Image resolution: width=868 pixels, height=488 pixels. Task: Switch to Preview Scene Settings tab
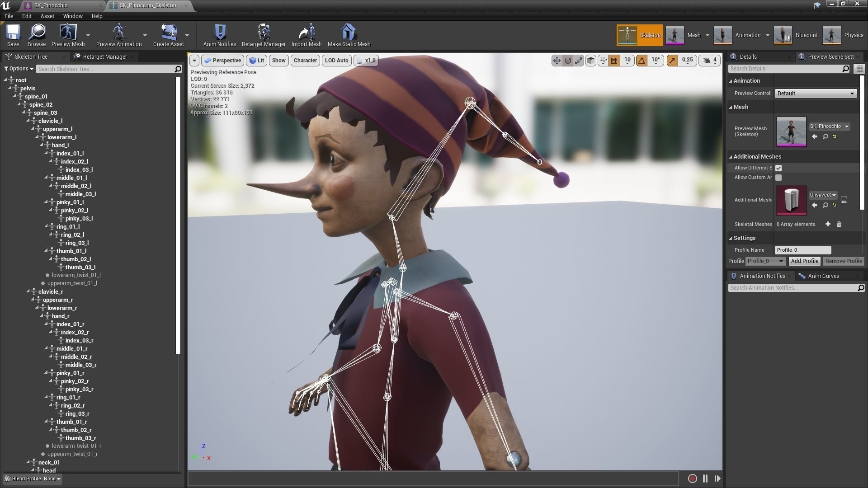point(830,57)
